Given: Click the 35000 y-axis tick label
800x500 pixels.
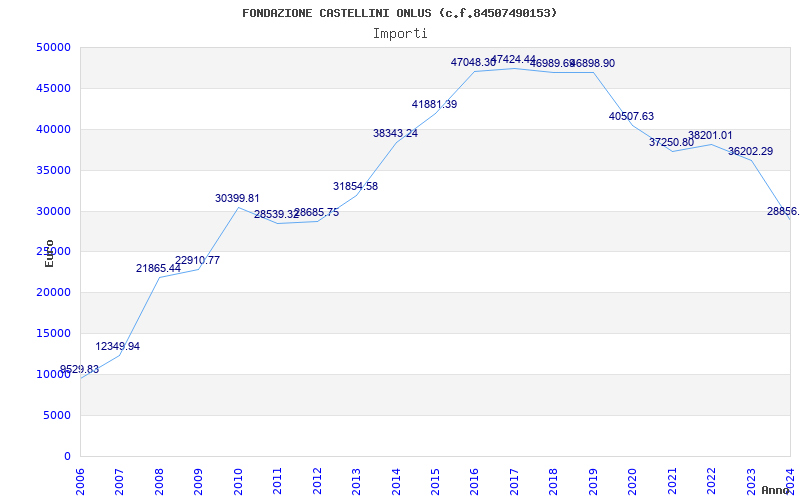Looking at the screenshot, I should (54, 170).
